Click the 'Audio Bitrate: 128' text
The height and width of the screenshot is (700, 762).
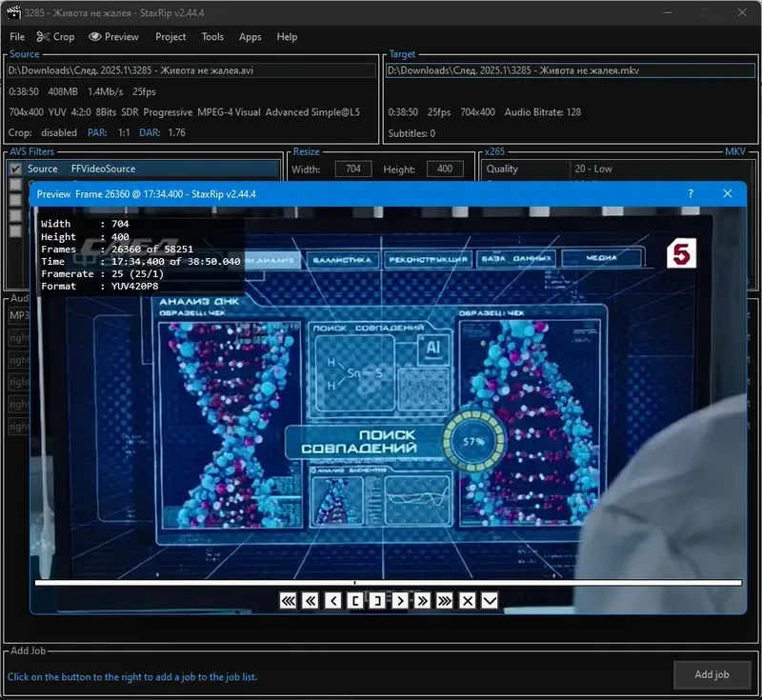point(543,112)
